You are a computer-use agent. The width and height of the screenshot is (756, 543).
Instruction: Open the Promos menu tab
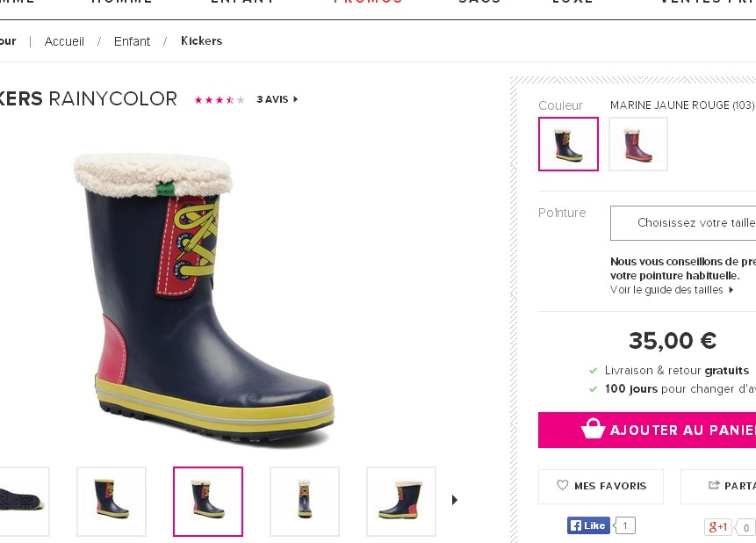(368, 3)
